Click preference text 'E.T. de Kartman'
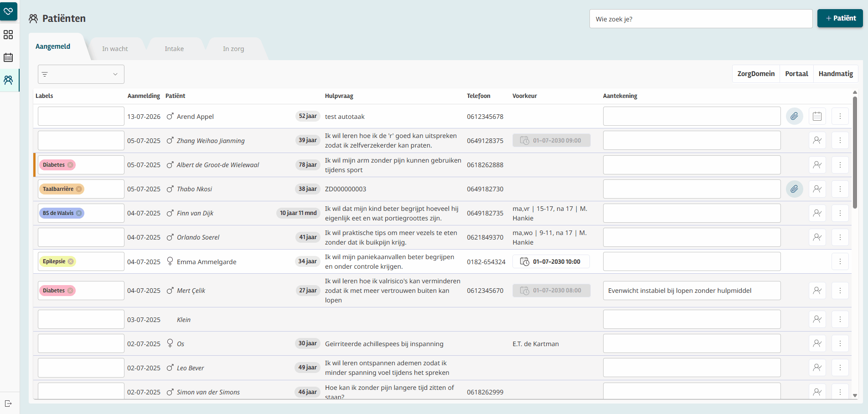 pyautogui.click(x=535, y=344)
